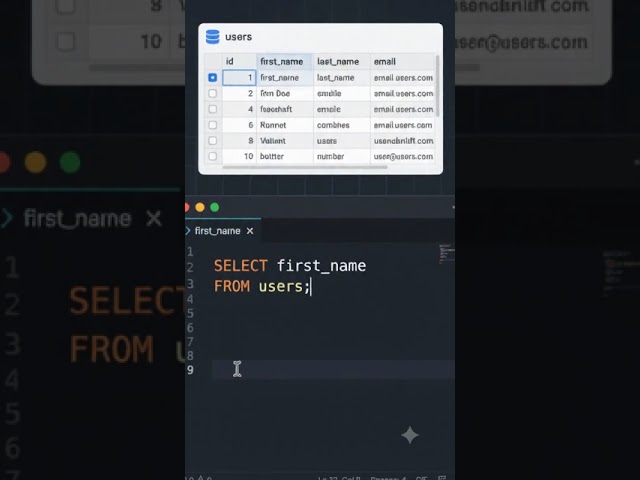Sort by the id column header
Image resolution: width=640 pixels, height=480 pixels.
pyautogui.click(x=239, y=61)
